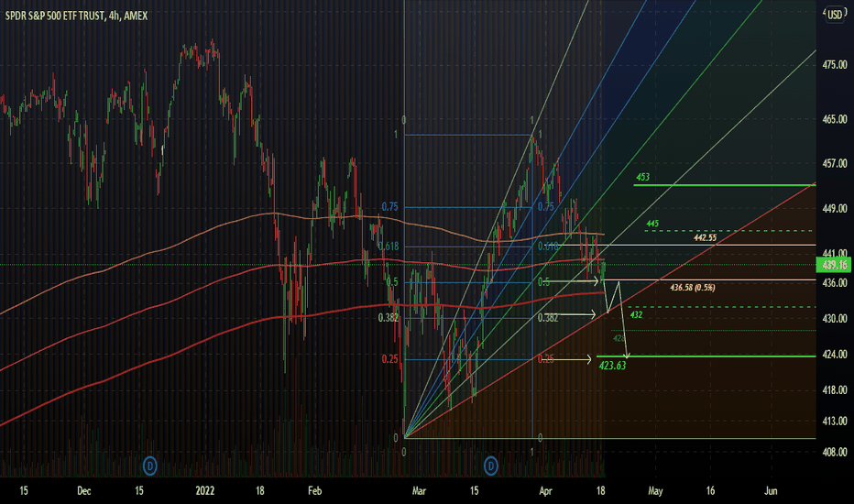Open the USD currency selector
Screen dimensions: 854x504
click(x=835, y=15)
